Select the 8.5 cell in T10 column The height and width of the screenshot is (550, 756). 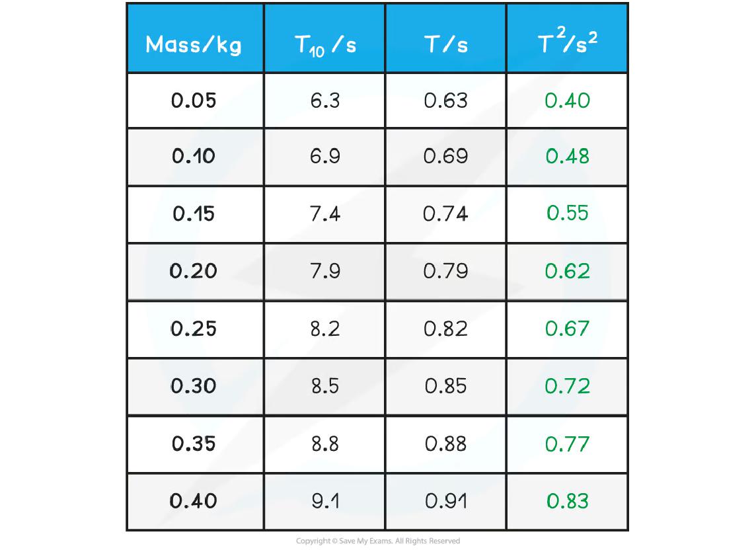tap(324, 386)
